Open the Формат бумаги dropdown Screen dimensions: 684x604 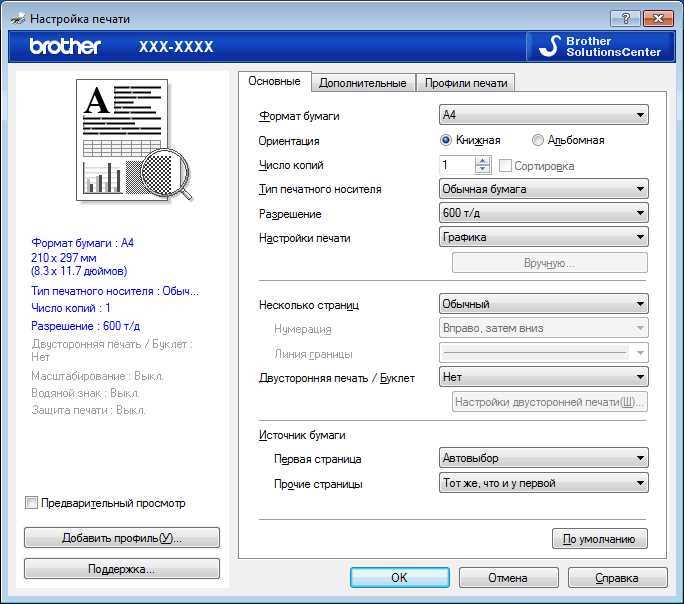pyautogui.click(x=544, y=115)
